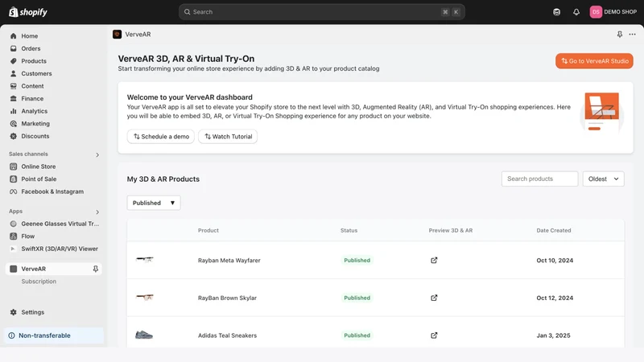The width and height of the screenshot is (644, 362).
Task: Open the Subscription sub-item
Action: [39, 282]
